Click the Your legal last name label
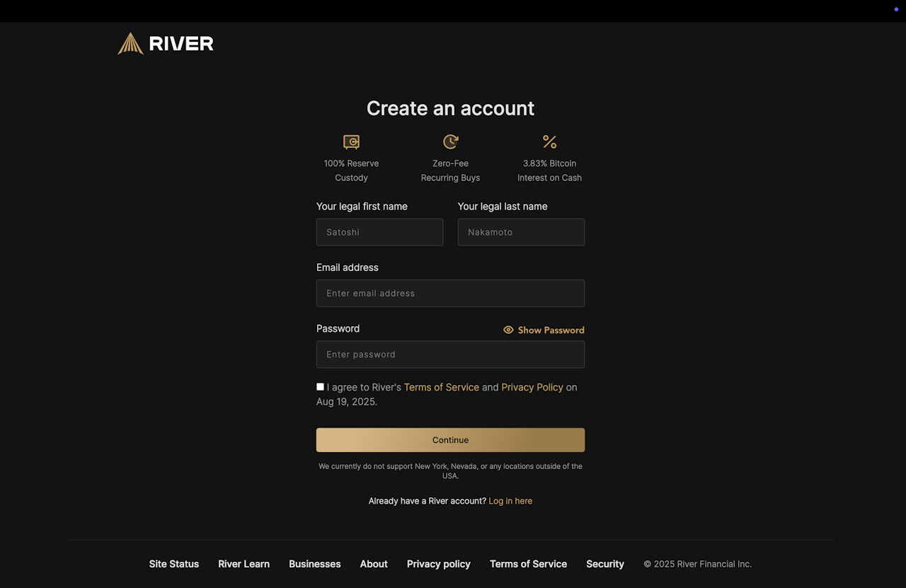Screen dimensions: 906x588 [x=503, y=207]
